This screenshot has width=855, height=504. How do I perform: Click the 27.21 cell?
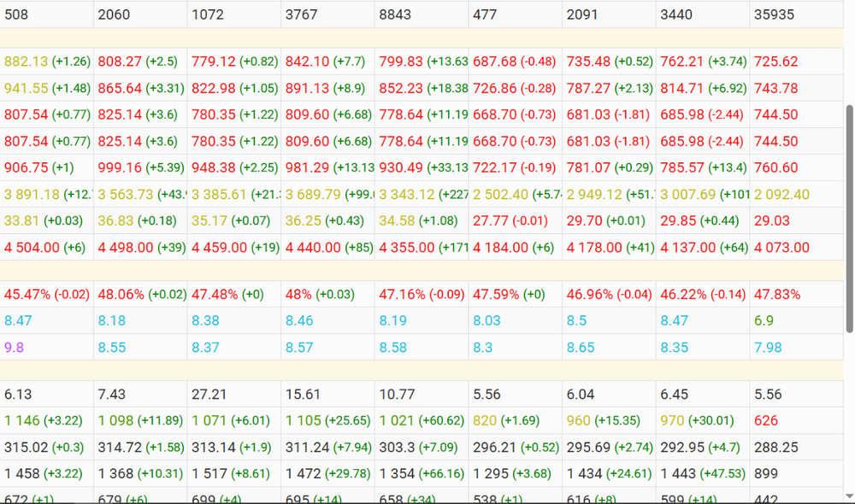click(x=234, y=395)
